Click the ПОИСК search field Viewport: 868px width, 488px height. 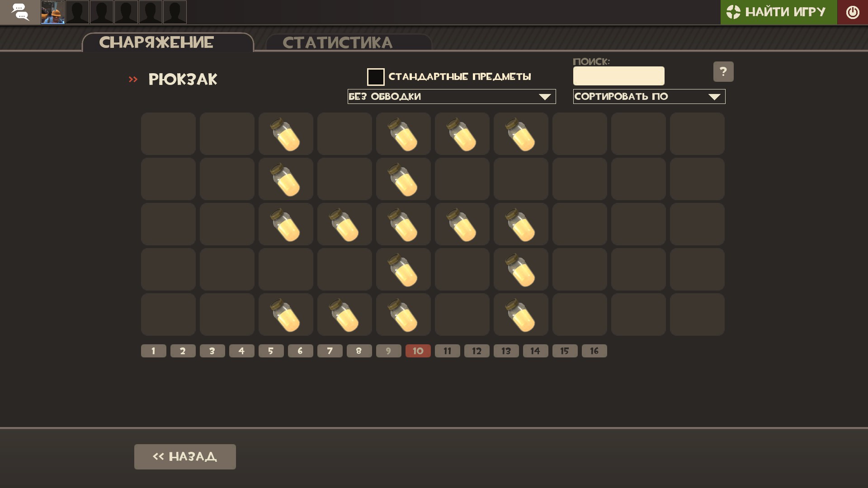(x=619, y=76)
